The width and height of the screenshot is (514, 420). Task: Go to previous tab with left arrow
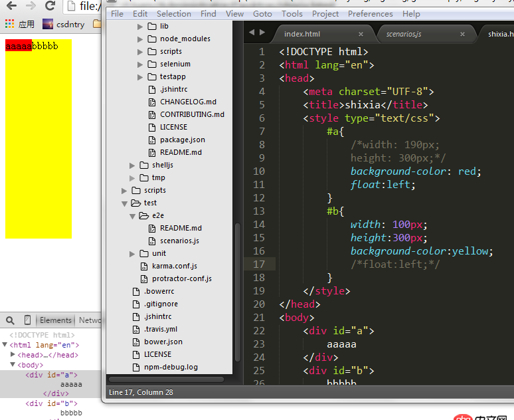pyautogui.click(x=252, y=32)
